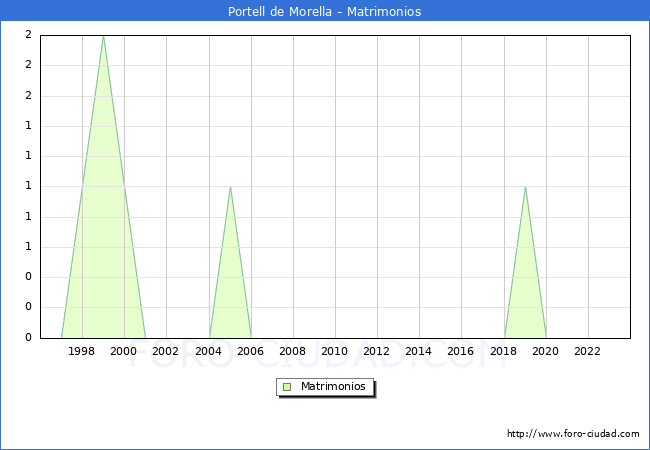This screenshot has width=650, height=450.
Task: Click the Matrimonios legend color swatch
Action: click(x=287, y=387)
